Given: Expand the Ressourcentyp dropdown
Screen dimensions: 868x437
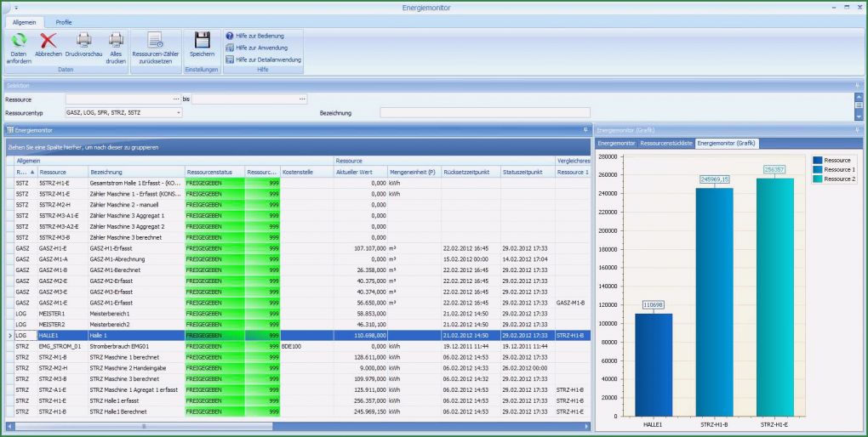Looking at the screenshot, I should (179, 112).
